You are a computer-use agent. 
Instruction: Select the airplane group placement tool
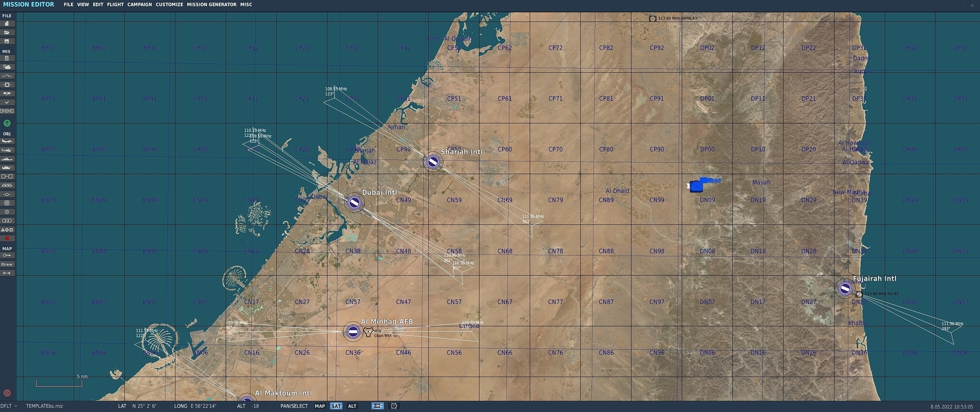point(7,141)
